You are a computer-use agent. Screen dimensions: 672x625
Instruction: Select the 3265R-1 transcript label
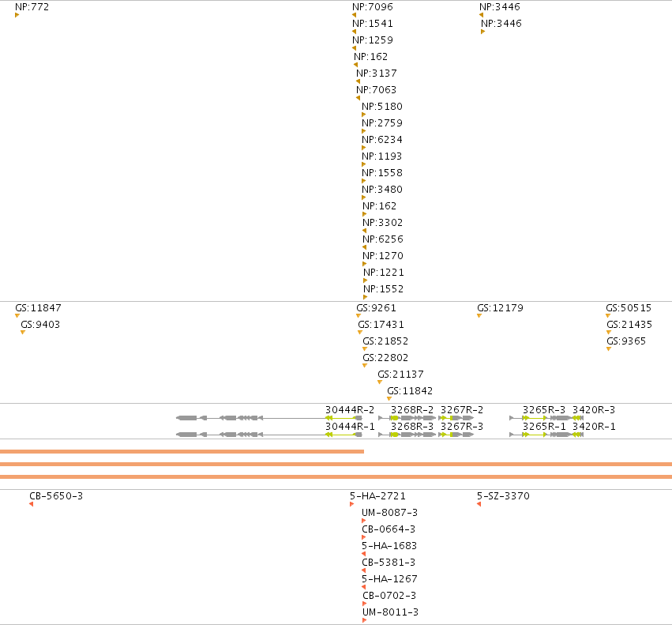(544, 427)
